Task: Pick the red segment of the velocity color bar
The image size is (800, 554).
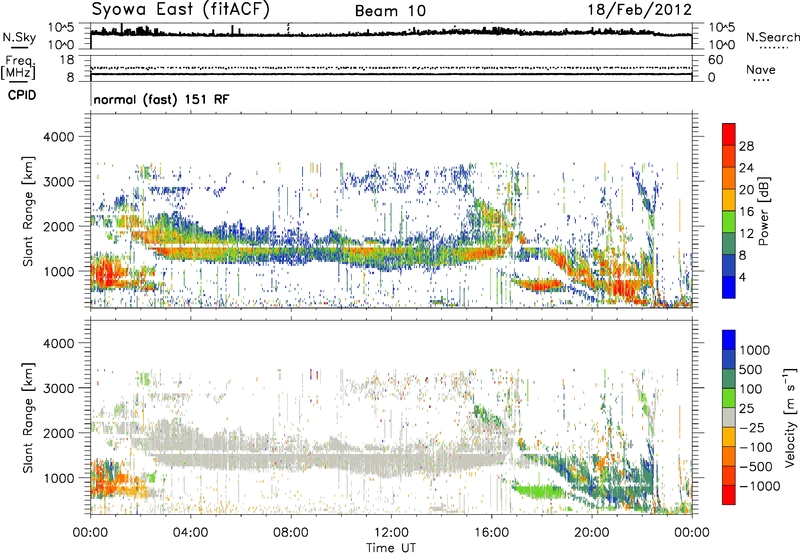Action: pyautogui.click(x=729, y=495)
